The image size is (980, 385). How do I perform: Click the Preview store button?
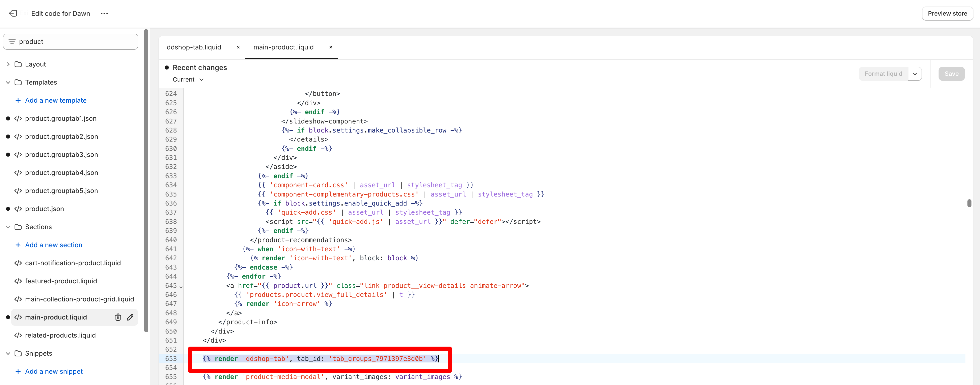tap(947, 14)
